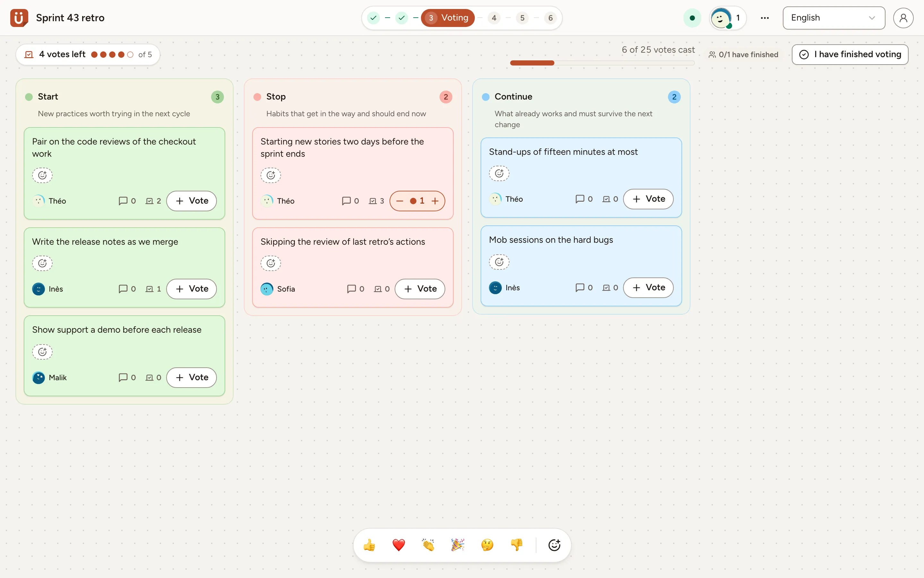924x578 pixels.
Task: Open the three-dots more options menu
Action: coord(765,18)
